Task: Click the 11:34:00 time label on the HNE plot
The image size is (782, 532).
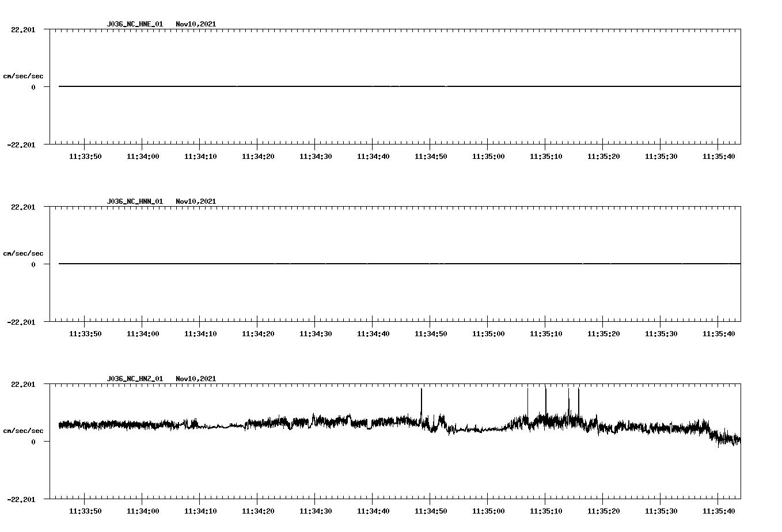Action: click(x=143, y=157)
